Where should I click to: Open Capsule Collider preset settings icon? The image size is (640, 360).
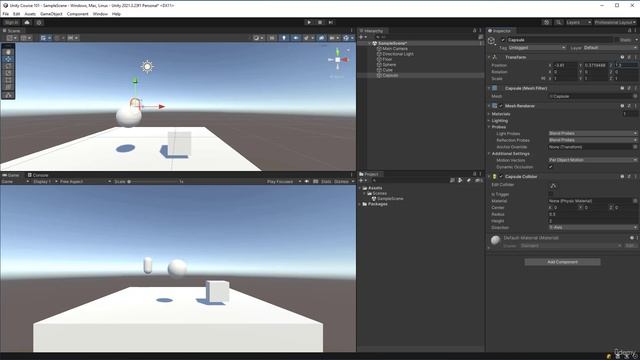pos(629,177)
